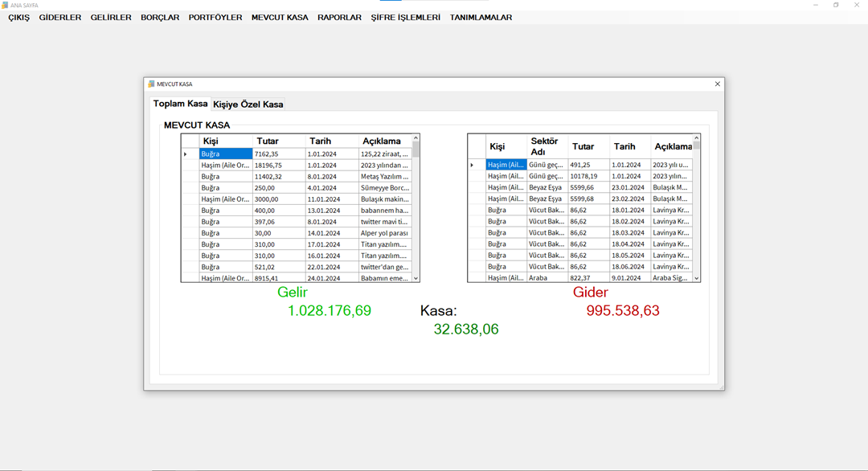Viewport: 868px width, 471px height.
Task: Open the RAPORLAR menu
Action: tap(339, 17)
